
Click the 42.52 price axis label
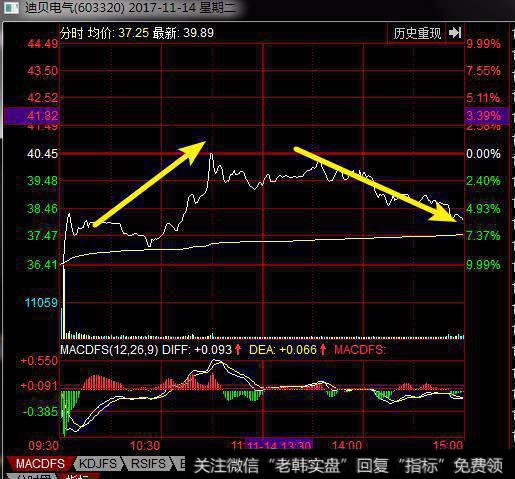click(42, 98)
